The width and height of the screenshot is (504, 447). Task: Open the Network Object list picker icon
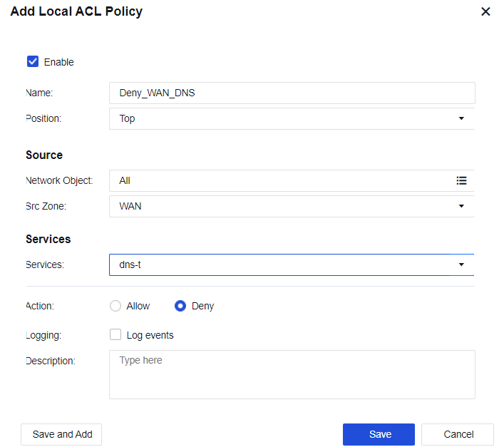coord(461,181)
